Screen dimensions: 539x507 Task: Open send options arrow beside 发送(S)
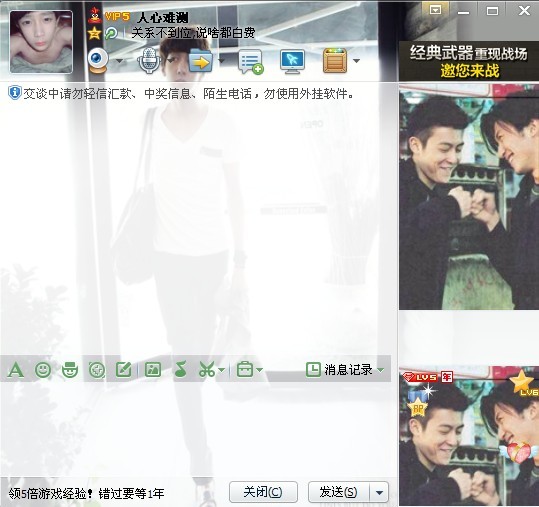click(380, 492)
